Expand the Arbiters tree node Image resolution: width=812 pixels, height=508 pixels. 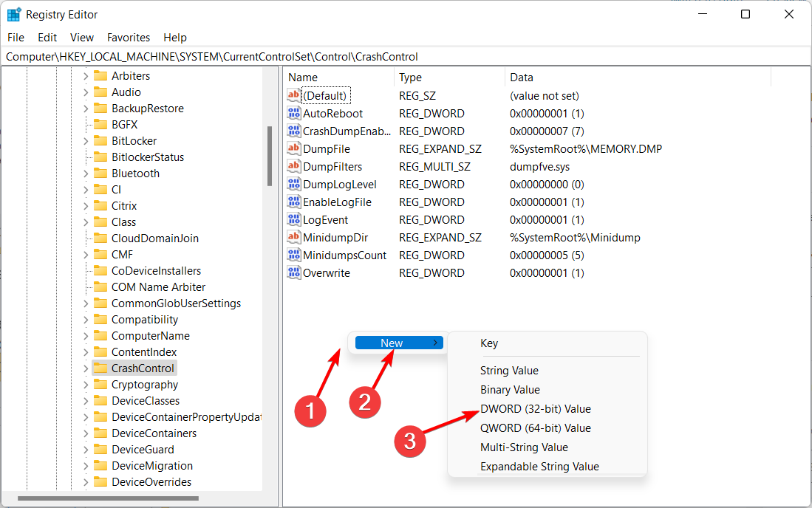[x=86, y=76]
